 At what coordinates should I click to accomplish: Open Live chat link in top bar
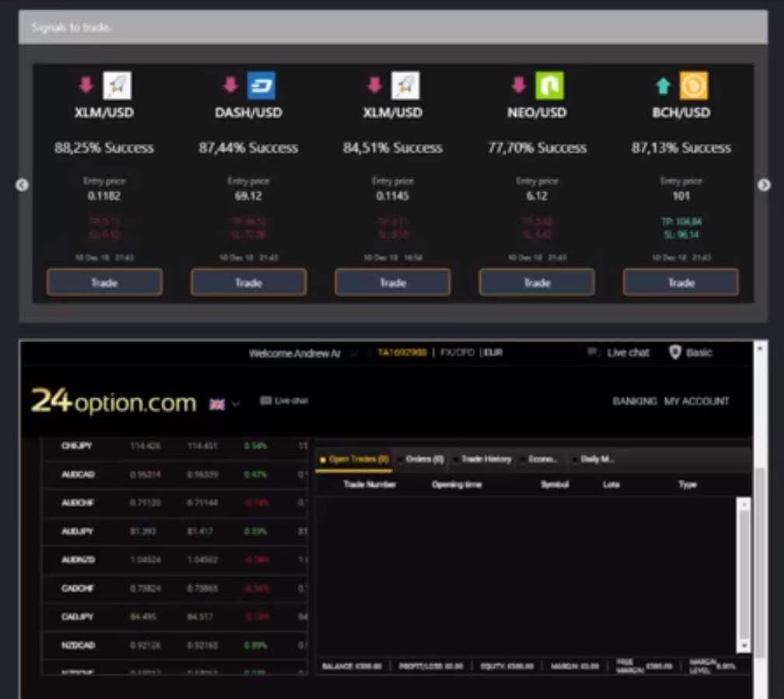628,353
